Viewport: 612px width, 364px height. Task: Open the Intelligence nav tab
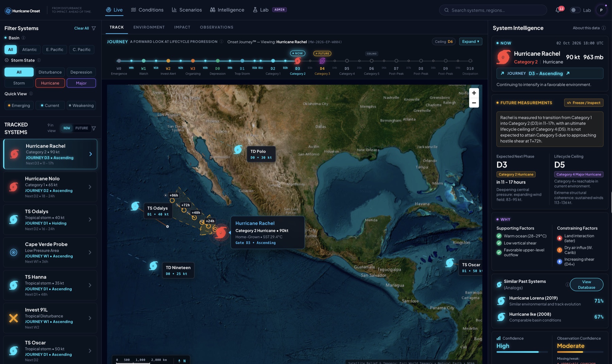point(227,10)
